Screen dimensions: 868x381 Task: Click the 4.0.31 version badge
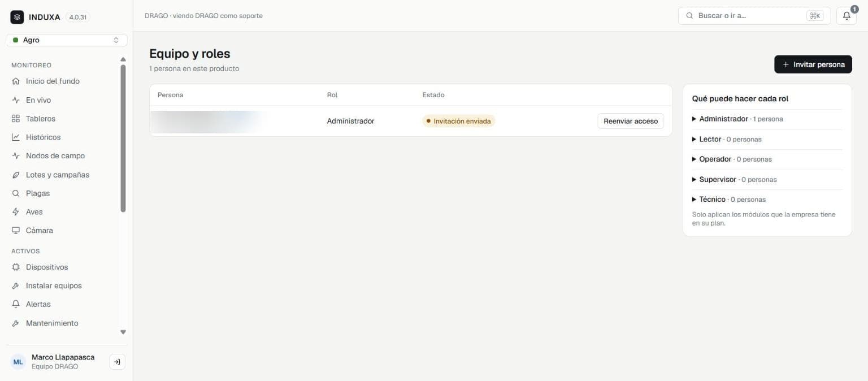click(78, 17)
